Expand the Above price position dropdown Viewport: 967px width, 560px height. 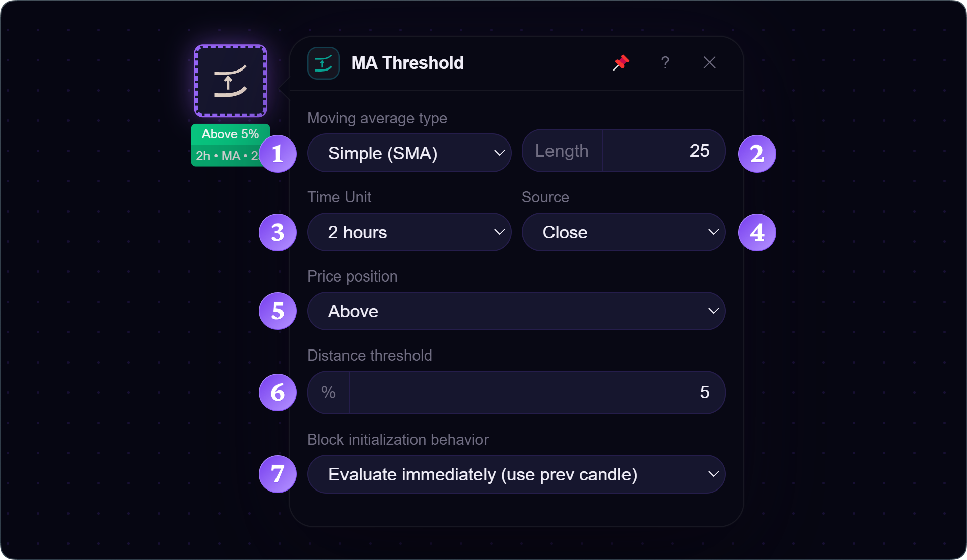pos(516,311)
